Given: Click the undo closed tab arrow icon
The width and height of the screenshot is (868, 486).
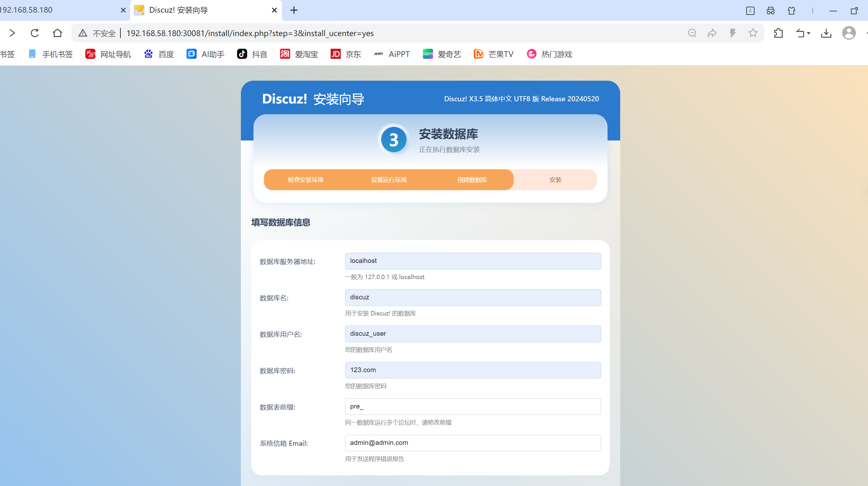Looking at the screenshot, I should click(x=800, y=33).
